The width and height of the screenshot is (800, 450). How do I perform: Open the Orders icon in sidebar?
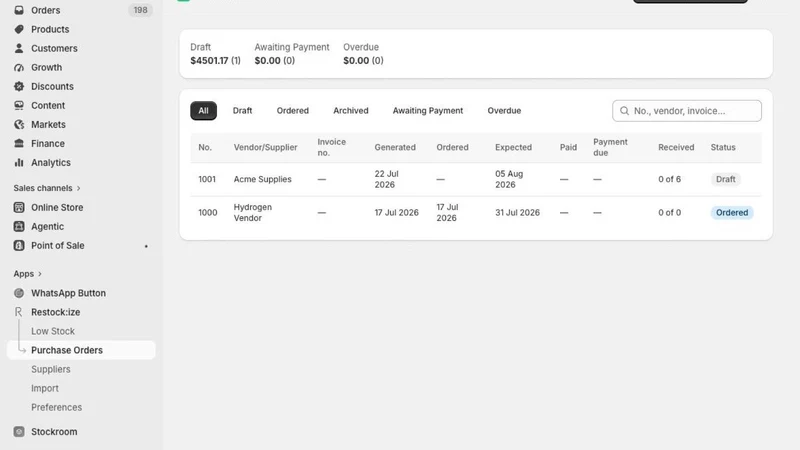19,10
